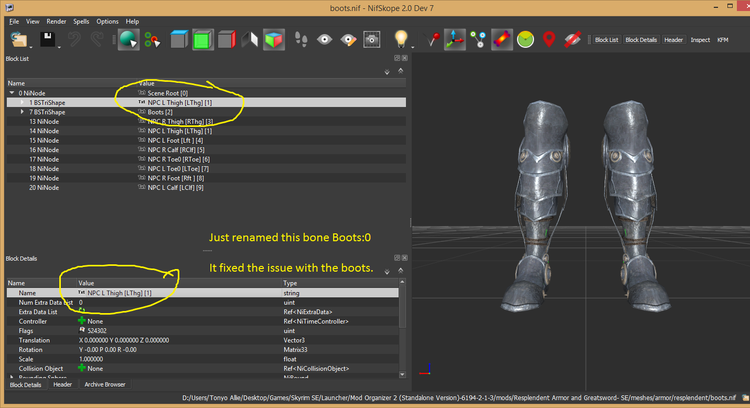Image resolution: width=750 pixels, height=408 pixels.
Task: Toggle the colored bone skeleton icon
Action: (x=501, y=39)
